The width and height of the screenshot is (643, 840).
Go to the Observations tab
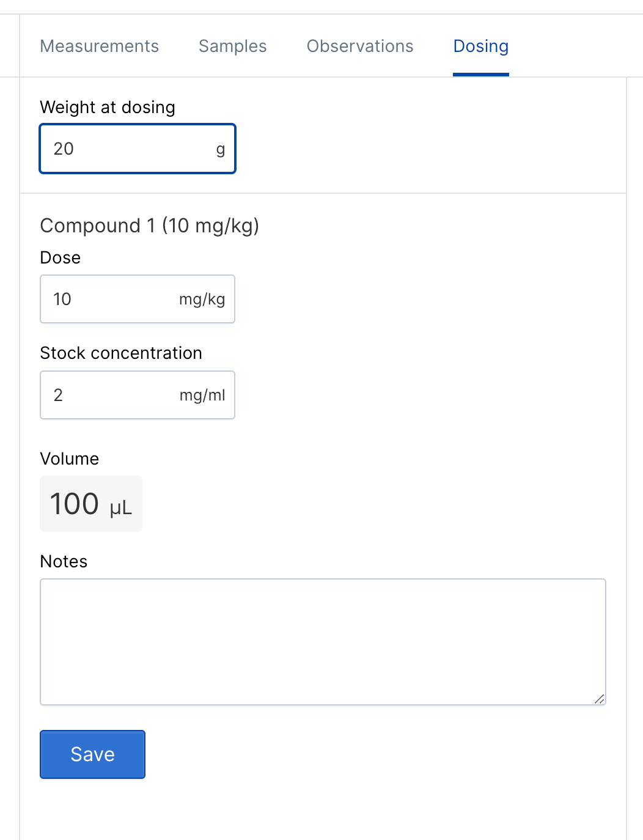coord(360,46)
